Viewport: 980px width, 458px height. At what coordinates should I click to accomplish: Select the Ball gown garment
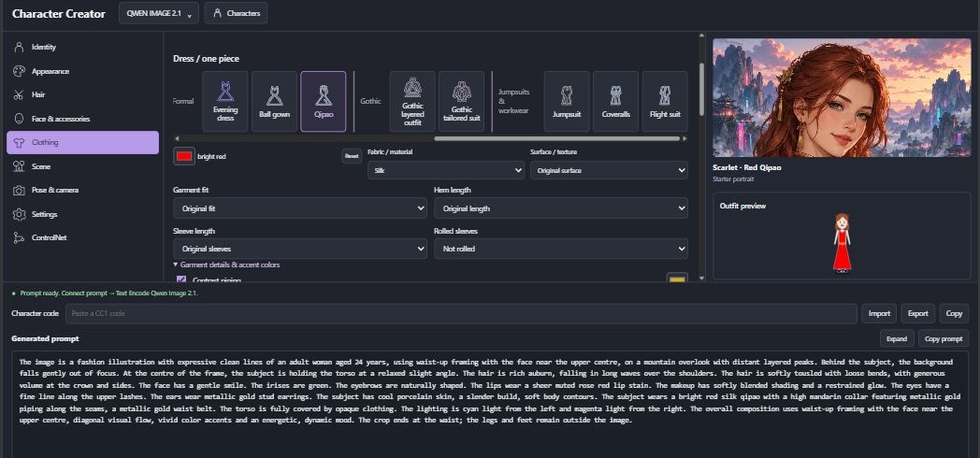pyautogui.click(x=274, y=101)
